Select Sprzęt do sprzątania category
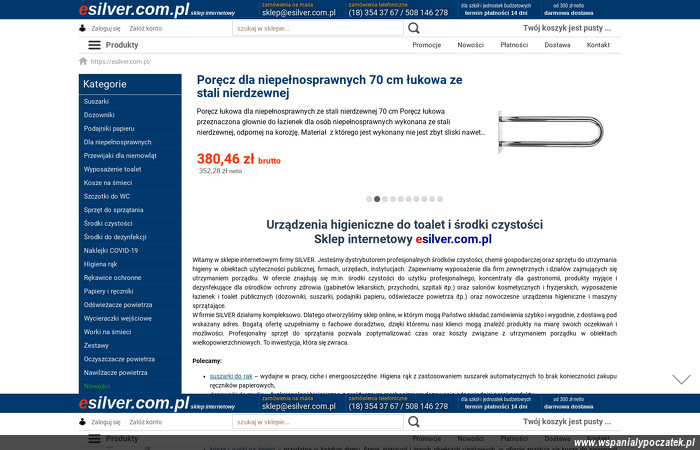This screenshot has width=700, height=450. (x=113, y=210)
